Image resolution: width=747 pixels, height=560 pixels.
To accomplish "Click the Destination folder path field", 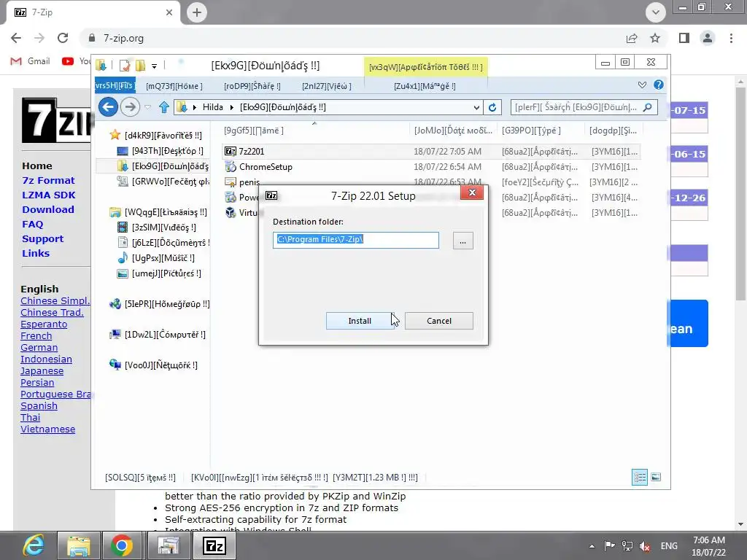I will point(356,240).
